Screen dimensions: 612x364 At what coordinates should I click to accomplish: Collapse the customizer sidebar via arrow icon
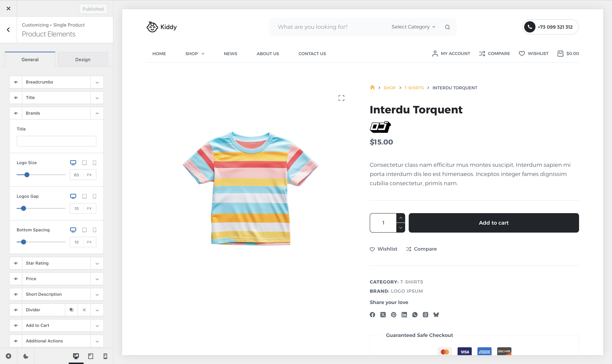click(x=8, y=356)
